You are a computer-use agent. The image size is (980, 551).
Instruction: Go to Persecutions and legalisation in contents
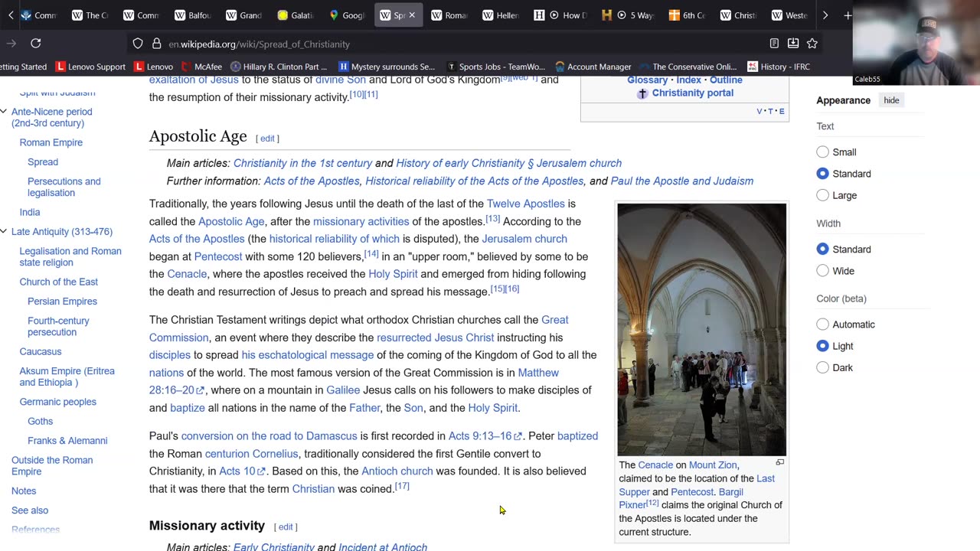pyautogui.click(x=64, y=187)
